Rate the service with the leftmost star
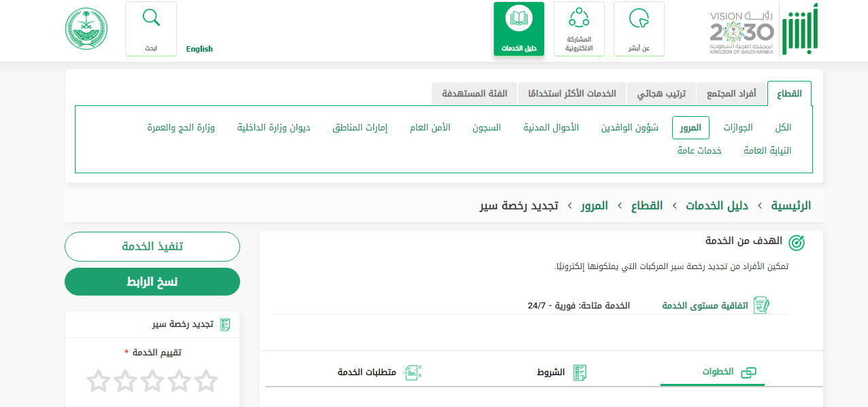Screen dimensions: 868x407 click(x=99, y=381)
